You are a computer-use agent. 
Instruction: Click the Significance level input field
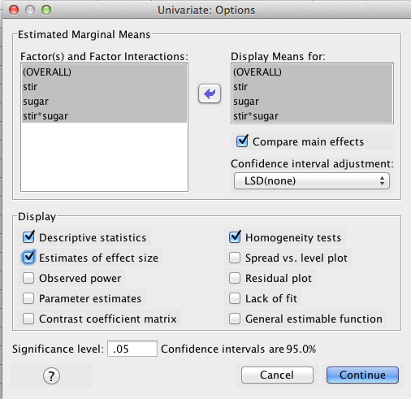pyautogui.click(x=132, y=349)
